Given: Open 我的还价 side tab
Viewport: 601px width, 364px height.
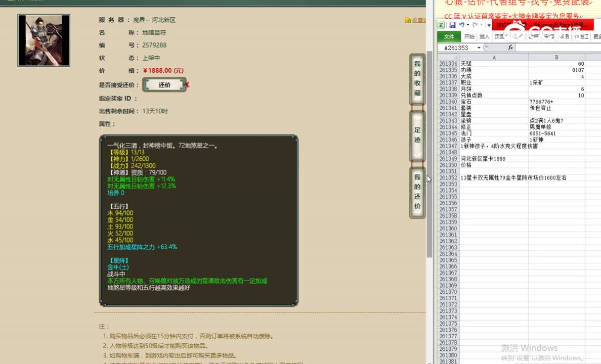Looking at the screenshot, I should pos(417,192).
